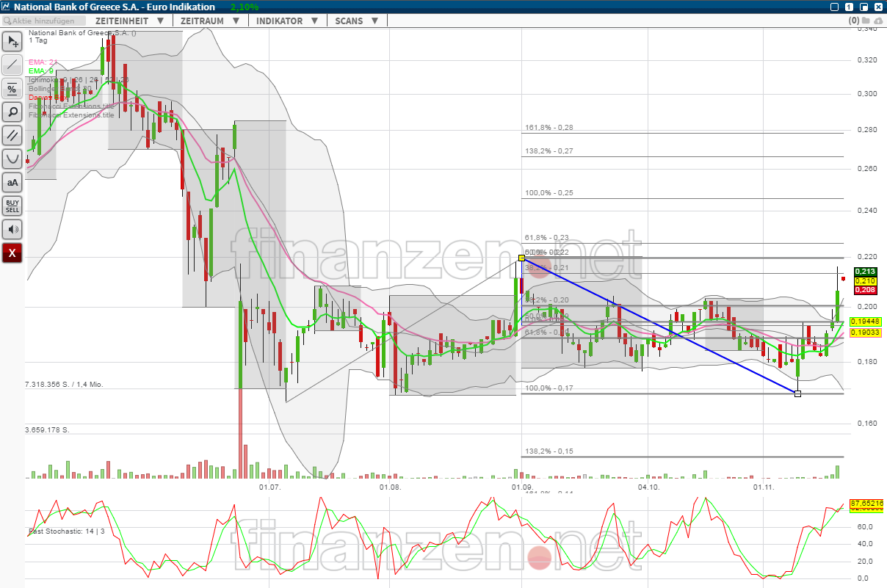Click the cloud upload icon

[x=880, y=21]
